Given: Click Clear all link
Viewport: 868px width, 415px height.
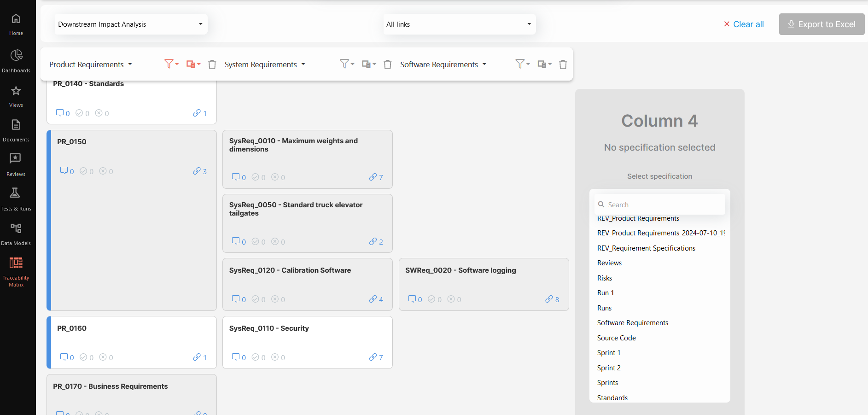Looking at the screenshot, I should pos(744,24).
